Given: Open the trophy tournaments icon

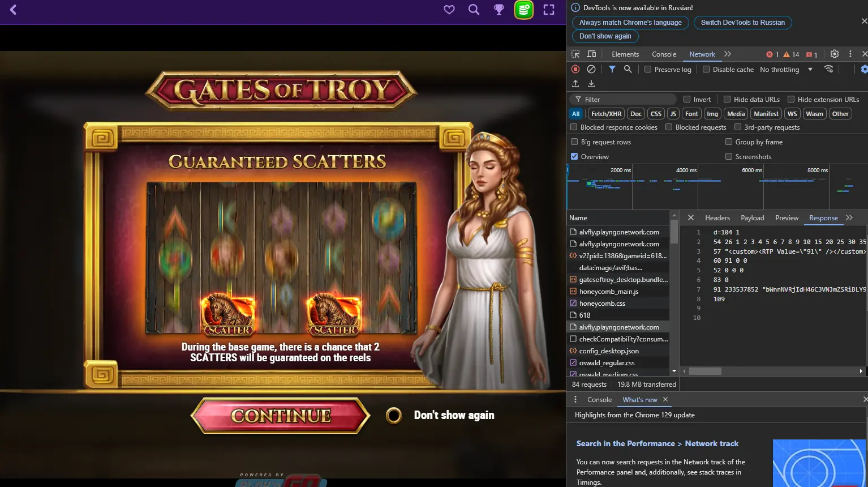Looking at the screenshot, I should click(x=499, y=10).
